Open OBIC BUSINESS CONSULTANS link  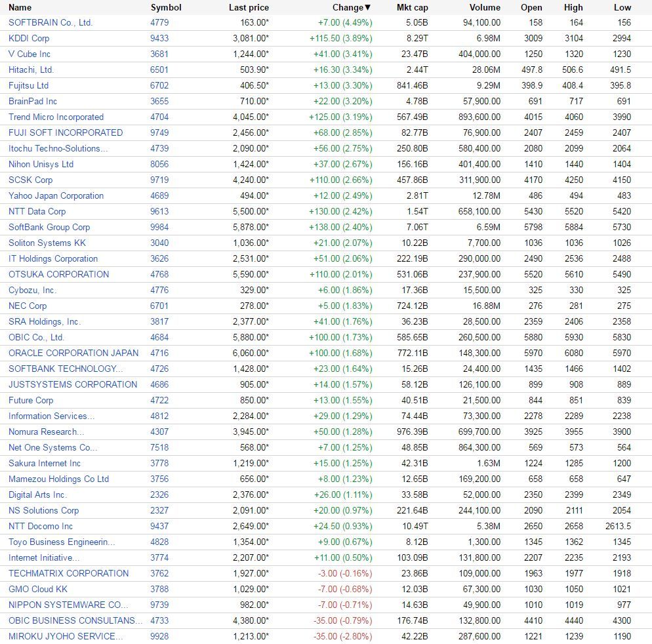[x=75, y=621]
